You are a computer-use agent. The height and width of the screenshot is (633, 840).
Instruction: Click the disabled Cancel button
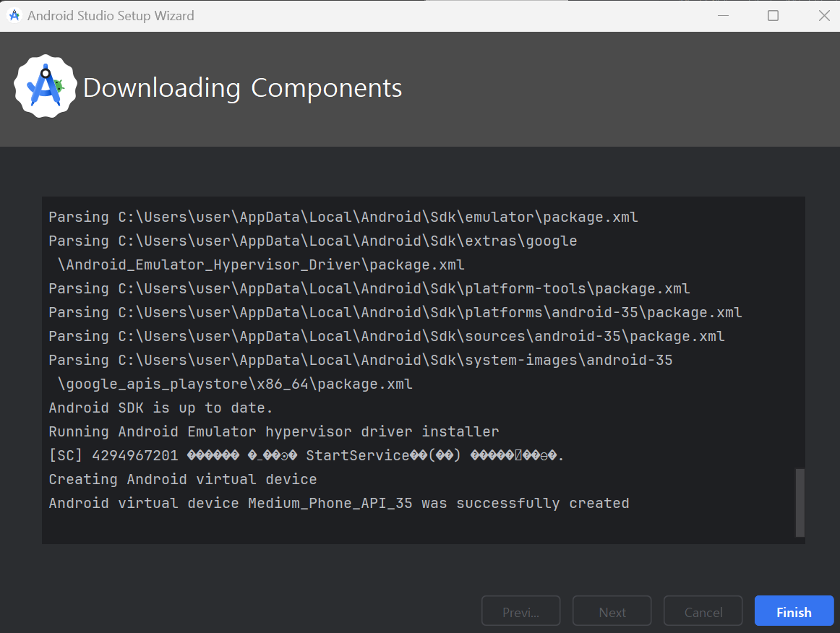point(703,611)
